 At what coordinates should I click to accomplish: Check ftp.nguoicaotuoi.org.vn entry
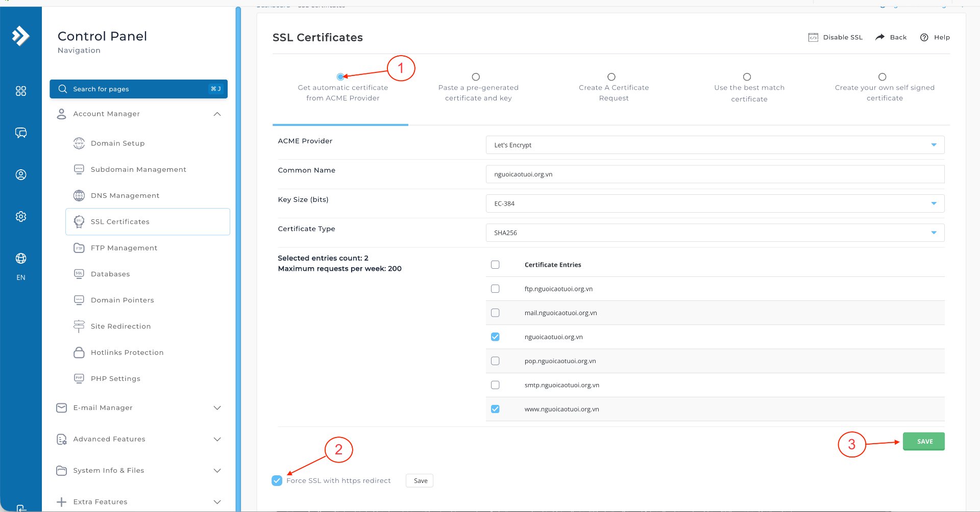pos(495,289)
